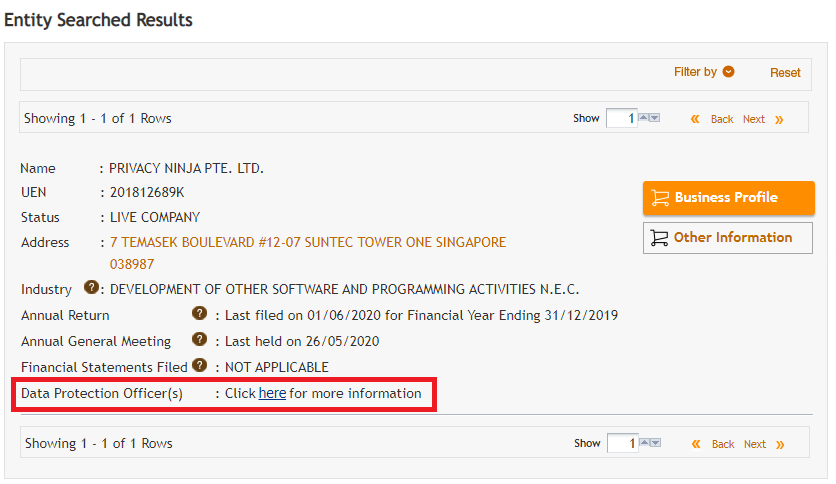
Task: Click the Entity Searched Results heading
Action: (98, 20)
